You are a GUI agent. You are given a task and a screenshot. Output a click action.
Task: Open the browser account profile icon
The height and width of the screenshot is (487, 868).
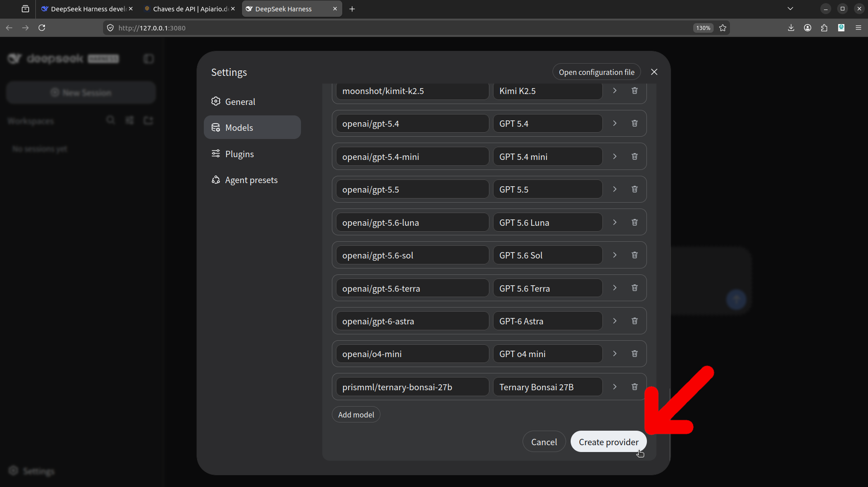pyautogui.click(x=808, y=28)
